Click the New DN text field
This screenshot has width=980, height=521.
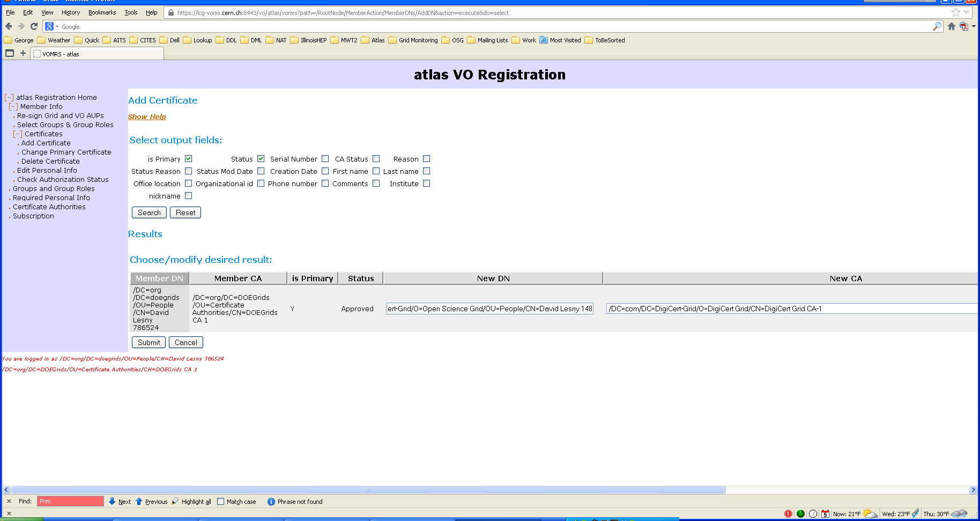pos(489,309)
